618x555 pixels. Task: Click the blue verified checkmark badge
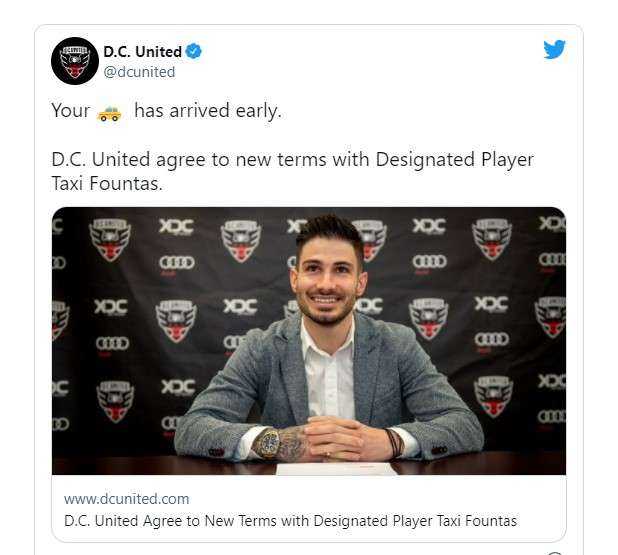click(194, 51)
